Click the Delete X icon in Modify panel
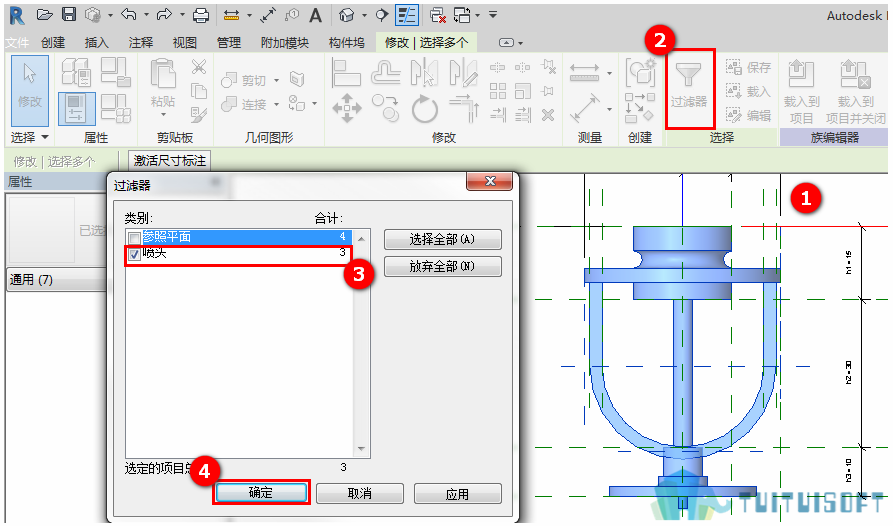Viewport: 893px width, 526px height. (x=548, y=116)
